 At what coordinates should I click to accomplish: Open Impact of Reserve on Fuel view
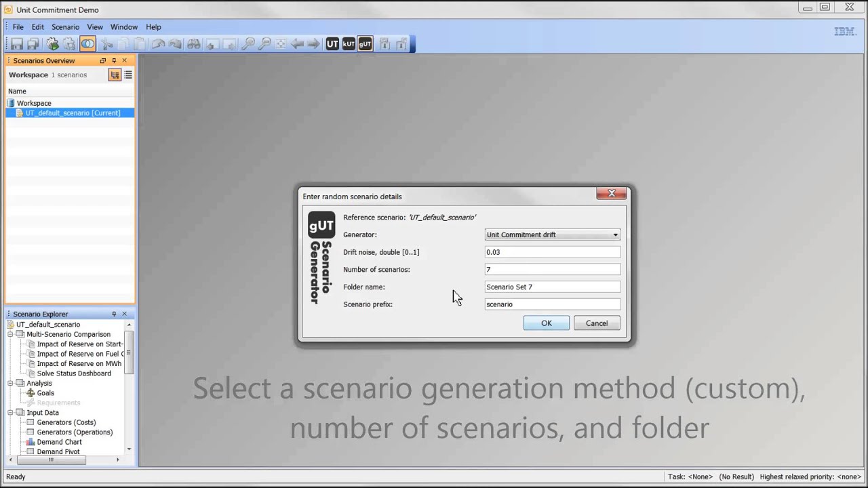tap(80, 354)
